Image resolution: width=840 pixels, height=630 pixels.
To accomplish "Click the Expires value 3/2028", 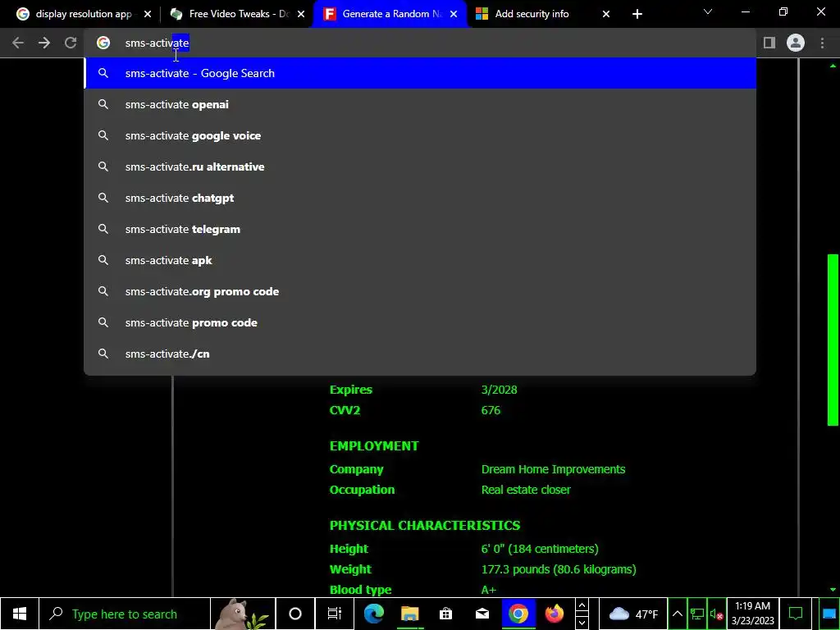I will click(500, 390).
